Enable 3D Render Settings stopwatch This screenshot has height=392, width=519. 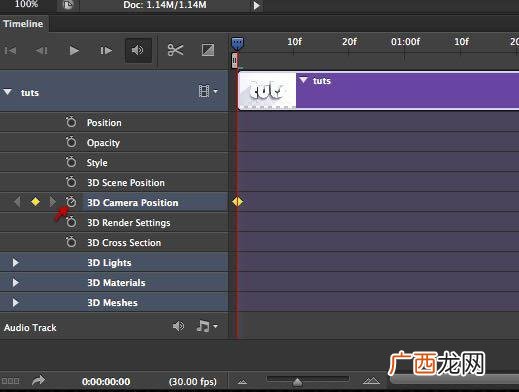click(x=71, y=222)
